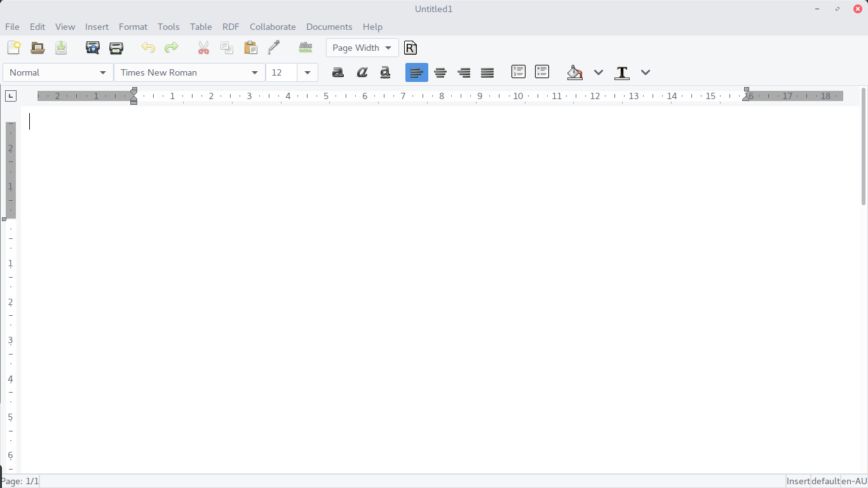Image resolution: width=868 pixels, height=488 pixels.
Task: Open the File menu
Action: pos(12,27)
